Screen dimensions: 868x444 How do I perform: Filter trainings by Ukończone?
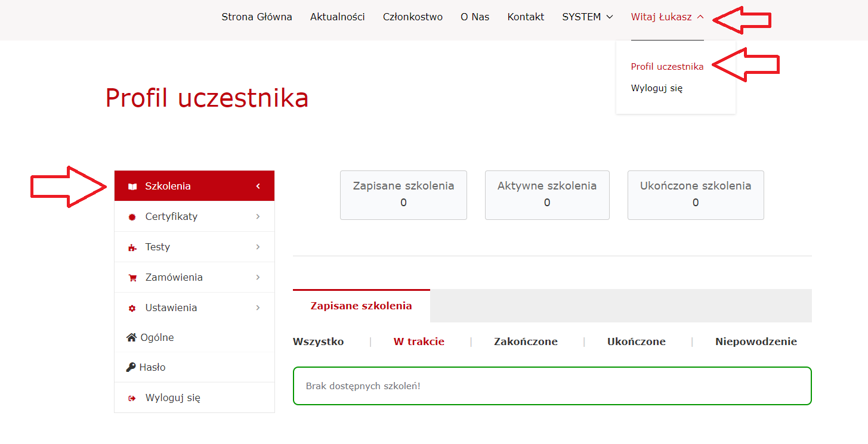point(636,341)
